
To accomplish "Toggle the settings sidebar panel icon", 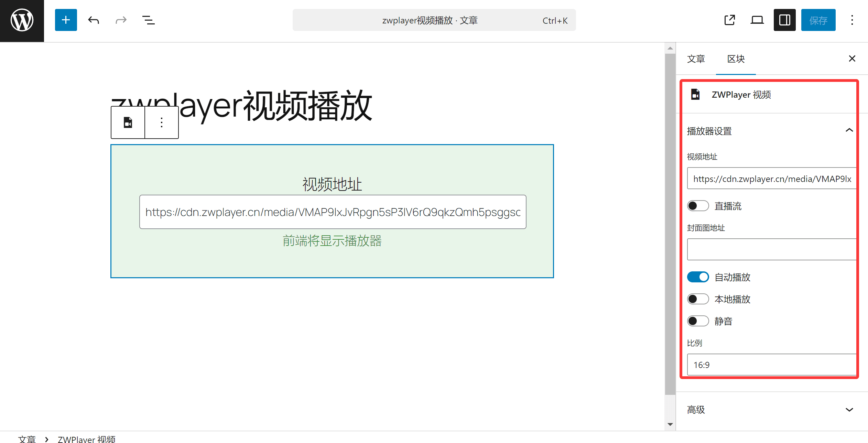I will click(784, 20).
